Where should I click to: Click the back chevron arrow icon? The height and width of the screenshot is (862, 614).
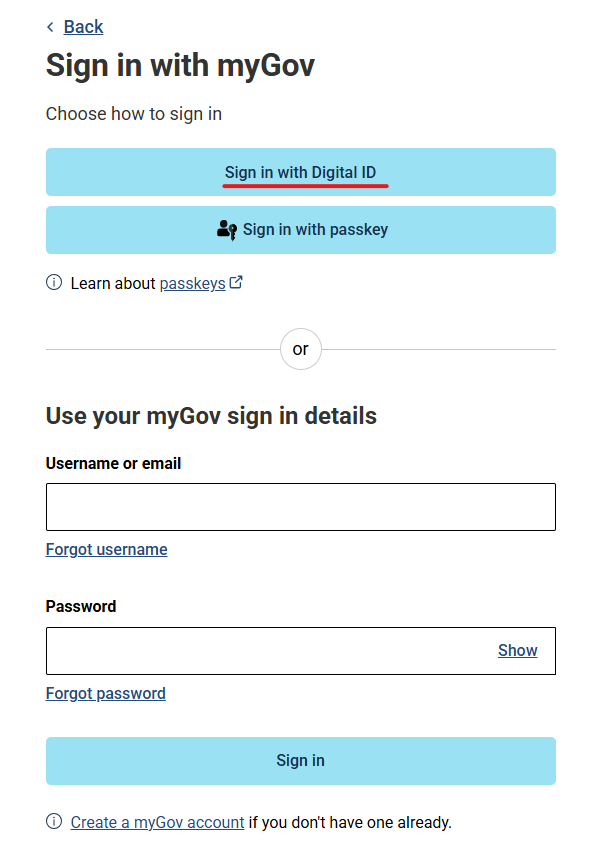(x=51, y=26)
